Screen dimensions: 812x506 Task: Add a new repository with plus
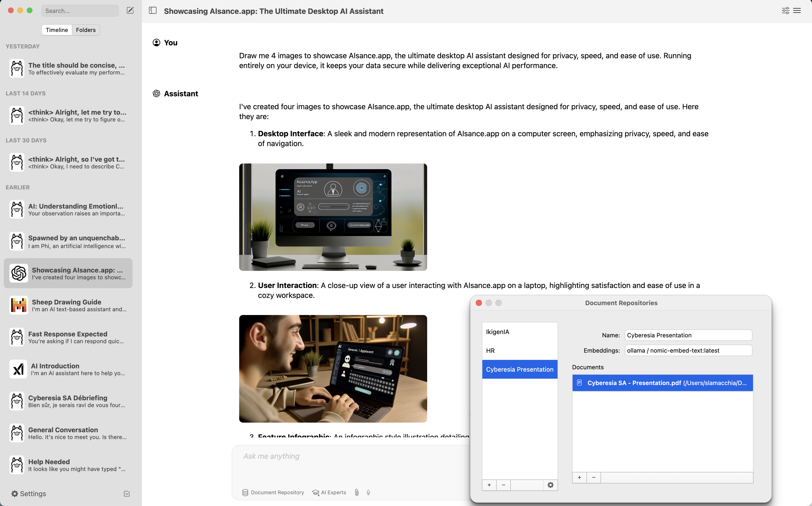pos(489,485)
